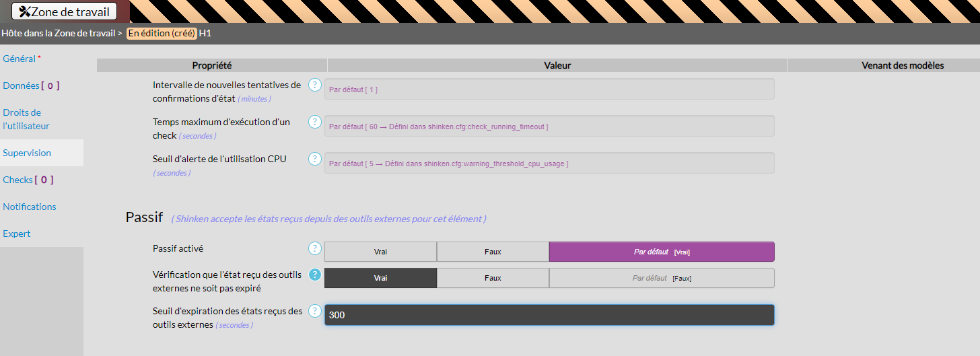Reset Vérification état reçu to Par défaut
This screenshot has height=356, width=980.
pos(661,278)
